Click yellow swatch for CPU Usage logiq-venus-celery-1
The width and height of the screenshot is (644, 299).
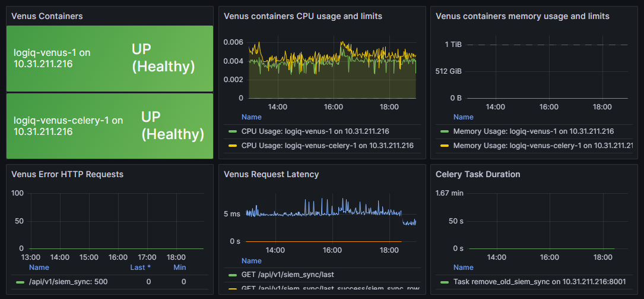[232, 145]
